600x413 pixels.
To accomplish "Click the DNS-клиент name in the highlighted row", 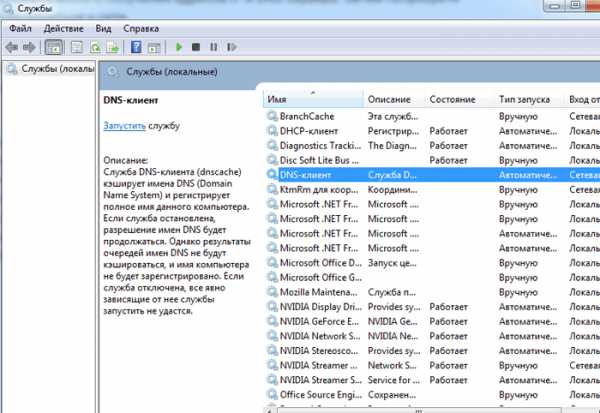I will [x=305, y=175].
